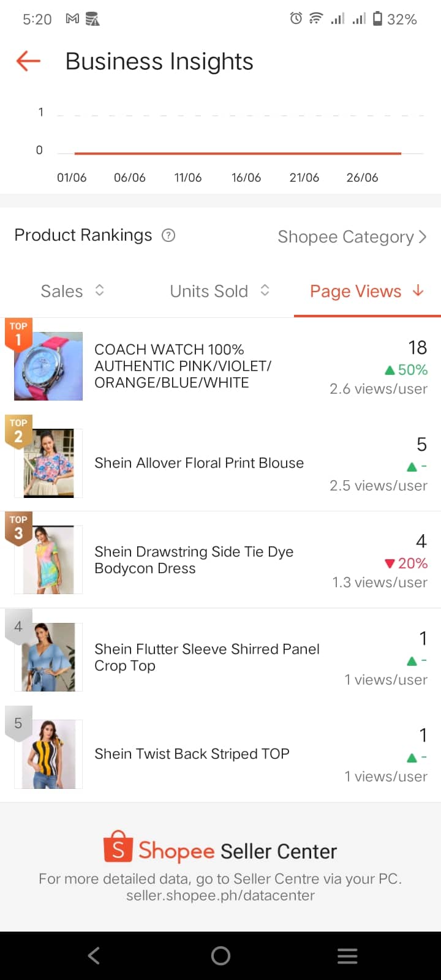441x980 pixels.
Task: Tap the red back arrow icon
Action: coord(28,61)
